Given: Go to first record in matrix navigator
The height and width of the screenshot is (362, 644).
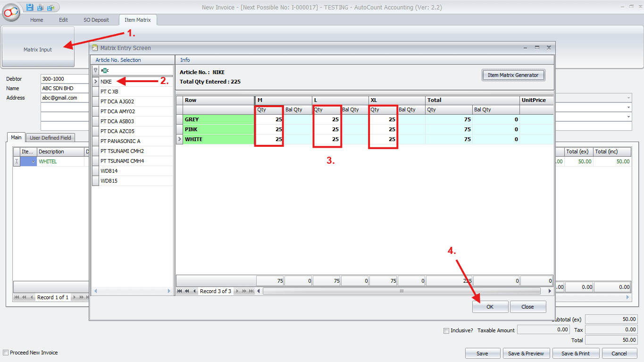Looking at the screenshot, I should 180,291.
